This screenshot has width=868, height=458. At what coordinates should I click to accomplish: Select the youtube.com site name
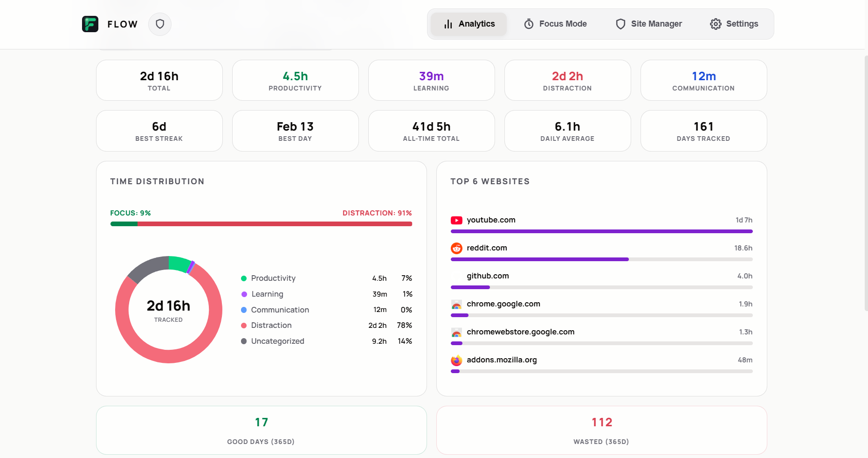[x=491, y=220]
